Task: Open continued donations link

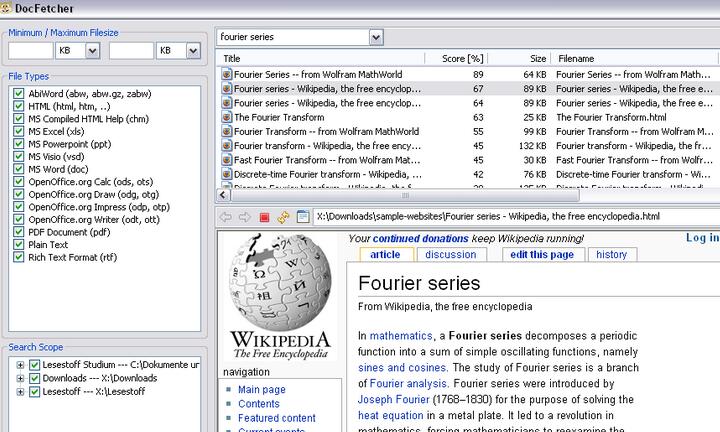Action: [x=421, y=238]
